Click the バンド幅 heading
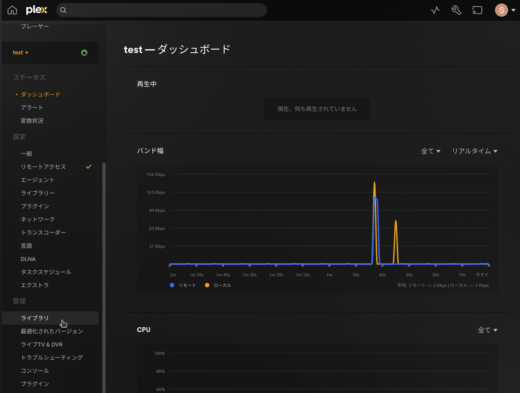This screenshot has width=520, height=393. click(x=150, y=151)
